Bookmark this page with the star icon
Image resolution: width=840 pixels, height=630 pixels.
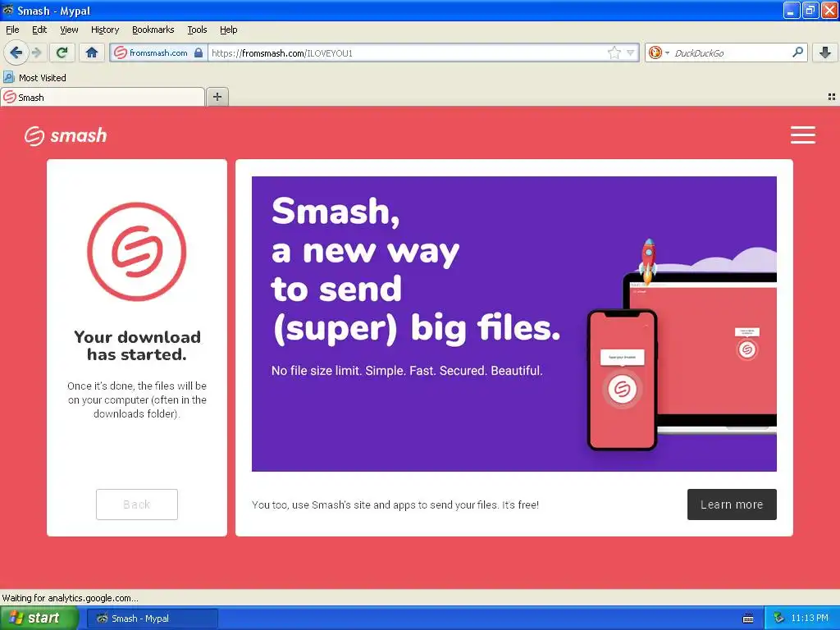[614, 52]
